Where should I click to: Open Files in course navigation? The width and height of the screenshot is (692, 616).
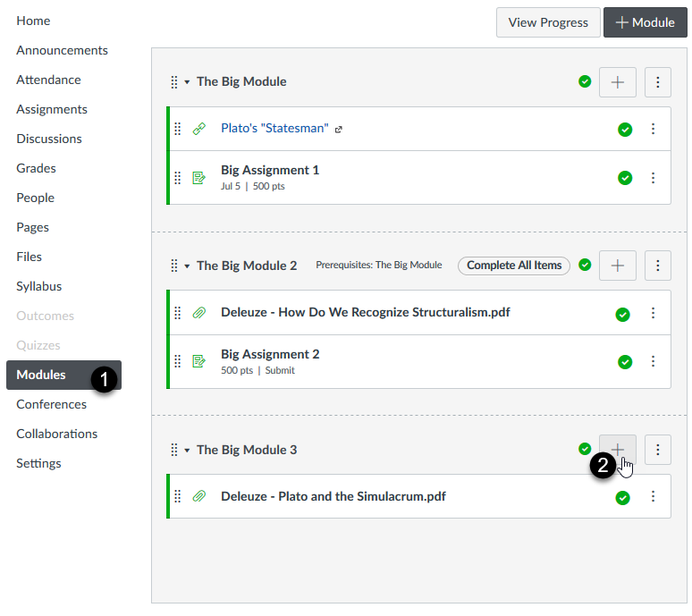(30, 257)
